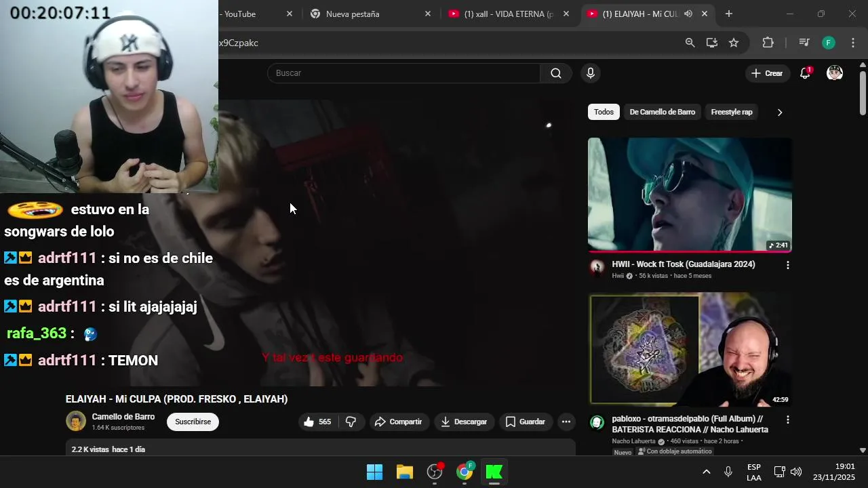Click the YouTube search magnifier button

click(556, 73)
